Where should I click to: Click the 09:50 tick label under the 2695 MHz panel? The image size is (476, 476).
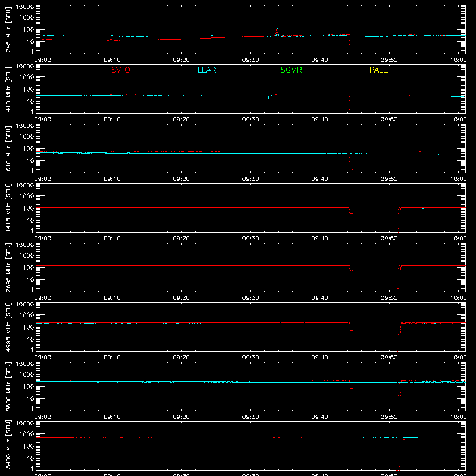389,298
